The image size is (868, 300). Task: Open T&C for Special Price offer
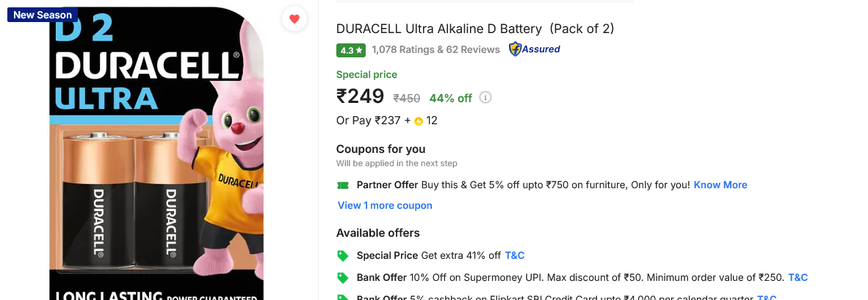515,256
